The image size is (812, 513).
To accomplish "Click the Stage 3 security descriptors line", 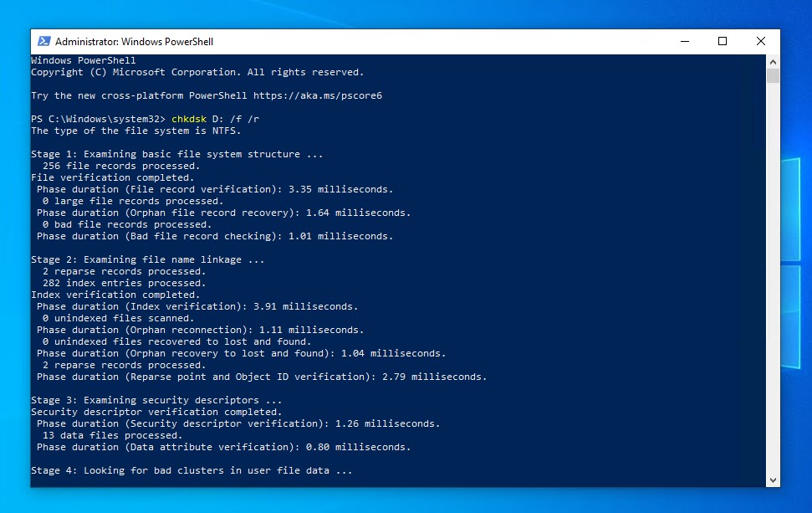I will point(157,400).
